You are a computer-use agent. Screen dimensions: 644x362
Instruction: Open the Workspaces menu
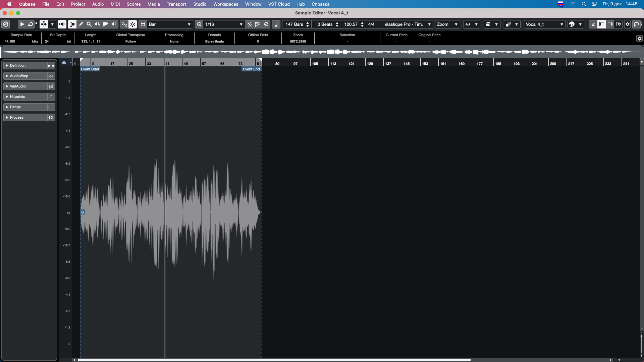tap(226, 4)
